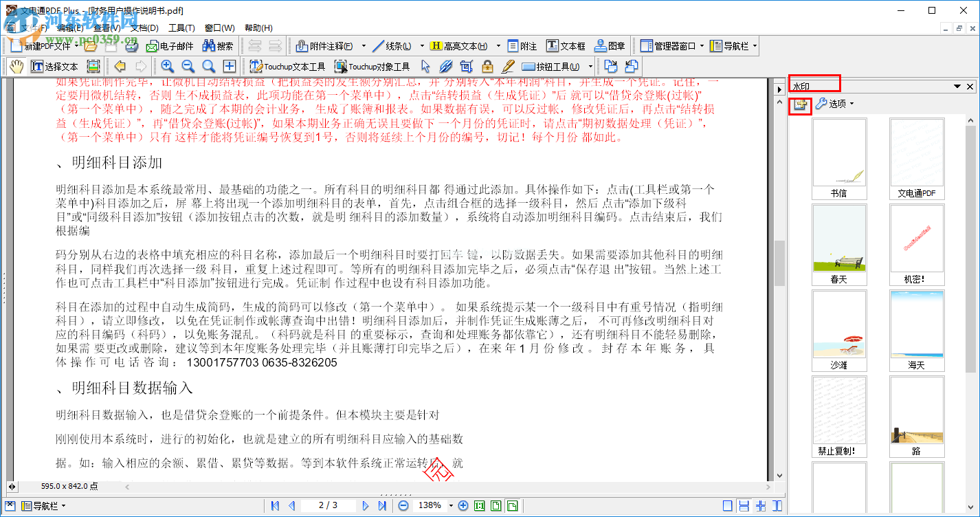Image resolution: width=980 pixels, height=517 pixels.
Task: Enable single page layout view
Action: [x=728, y=506]
